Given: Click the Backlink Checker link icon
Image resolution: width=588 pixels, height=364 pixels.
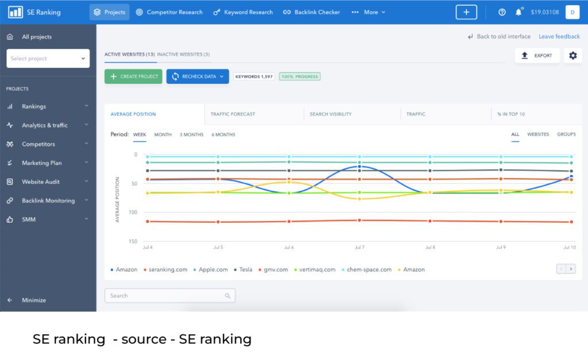Looking at the screenshot, I should click(x=287, y=12).
